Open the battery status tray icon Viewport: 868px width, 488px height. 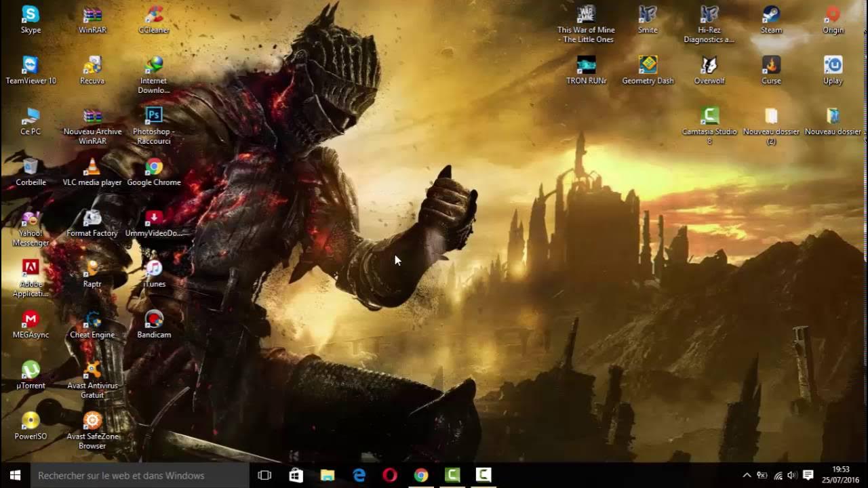click(x=762, y=475)
